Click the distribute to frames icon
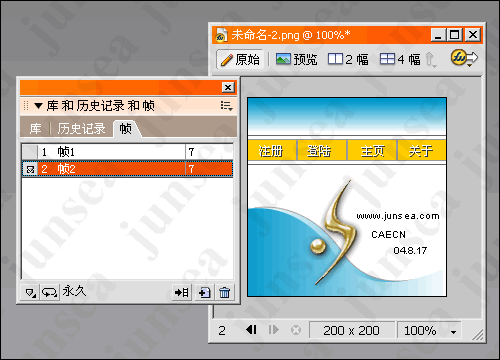500x360 pixels. 182,293
